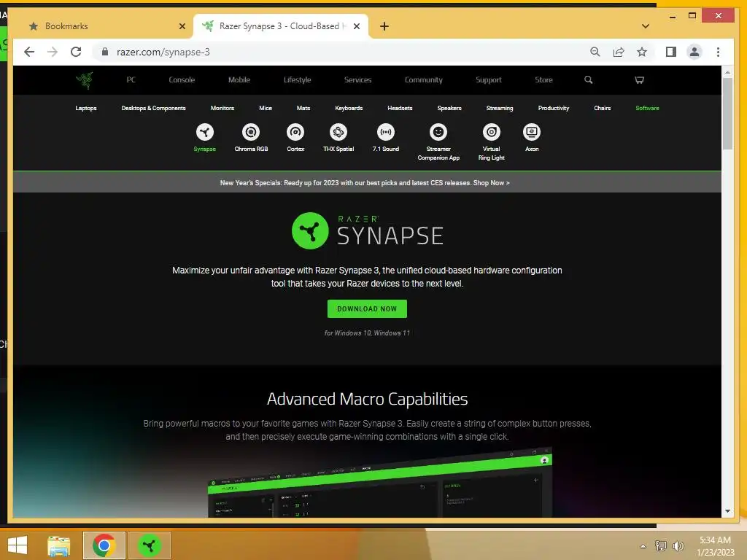Click the DOWNLOAD NOW button
747x560 pixels.
click(x=367, y=308)
